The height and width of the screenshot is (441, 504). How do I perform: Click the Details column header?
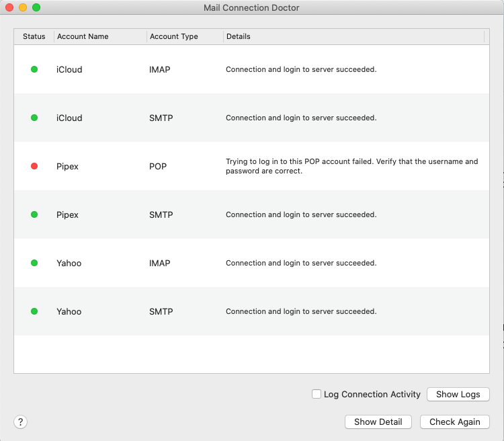point(239,36)
